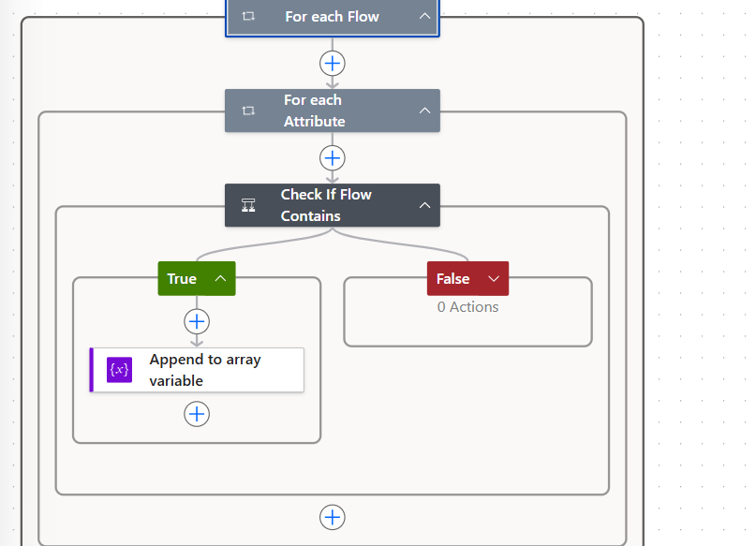This screenshot has height=546, width=756.
Task: Insert a step above Append to array variable
Action: 197,321
